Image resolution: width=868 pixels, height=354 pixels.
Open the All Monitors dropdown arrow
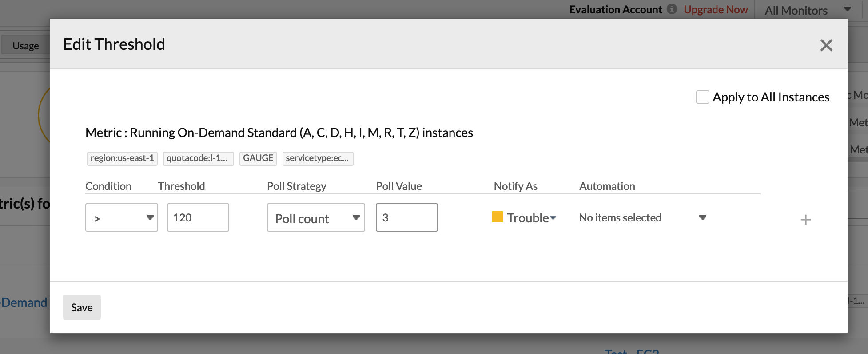[847, 9]
